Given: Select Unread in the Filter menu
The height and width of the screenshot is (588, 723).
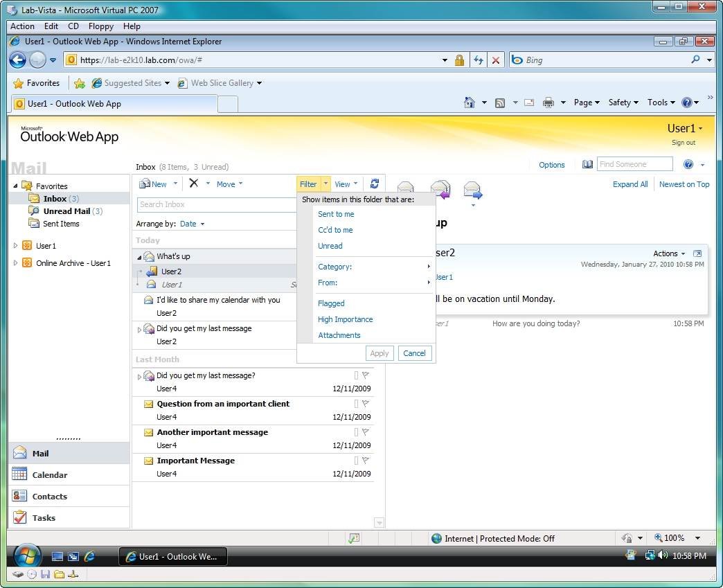Looking at the screenshot, I should (x=330, y=246).
